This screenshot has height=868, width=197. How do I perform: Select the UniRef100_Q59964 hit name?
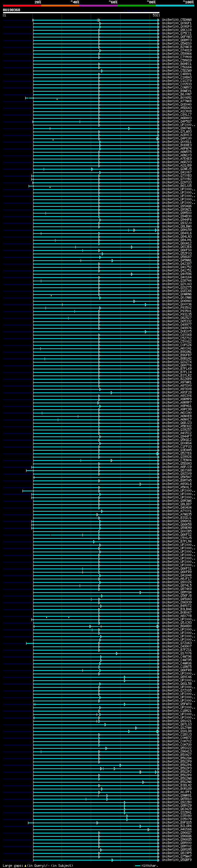[x=177, y=54]
